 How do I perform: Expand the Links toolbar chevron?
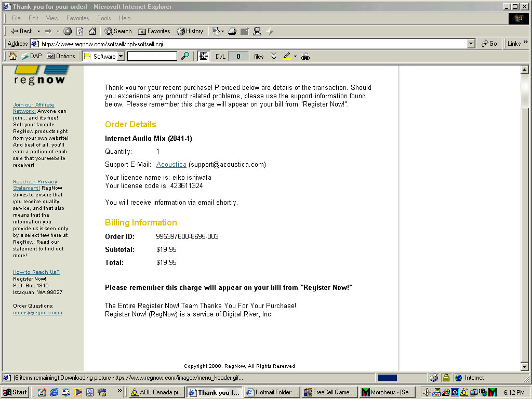coord(526,42)
